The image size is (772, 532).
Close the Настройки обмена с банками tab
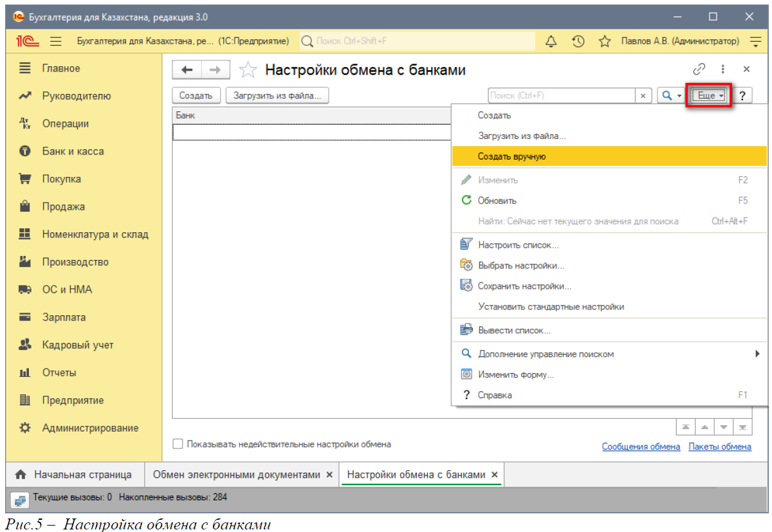494,475
